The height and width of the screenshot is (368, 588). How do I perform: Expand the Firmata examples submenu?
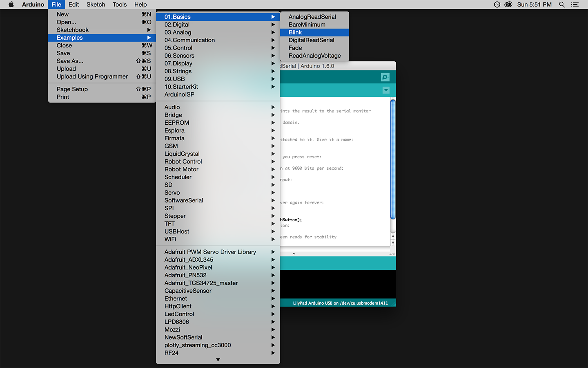[218, 138]
